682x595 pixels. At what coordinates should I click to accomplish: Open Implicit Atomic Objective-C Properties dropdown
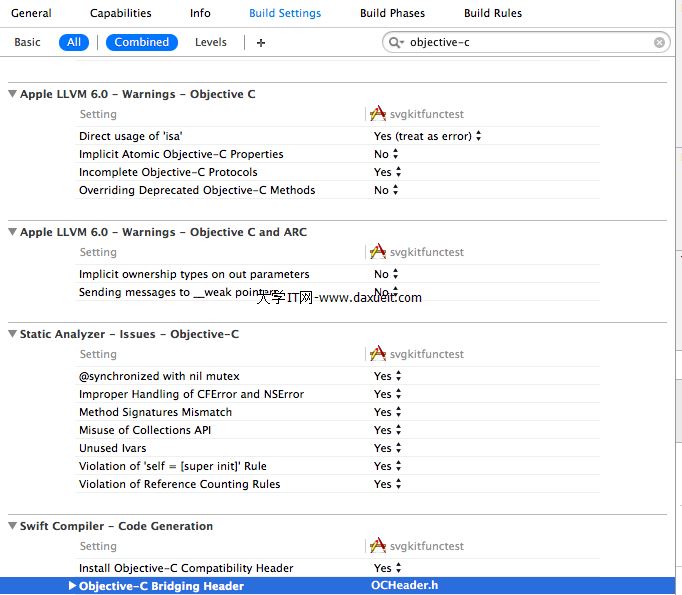(x=386, y=154)
